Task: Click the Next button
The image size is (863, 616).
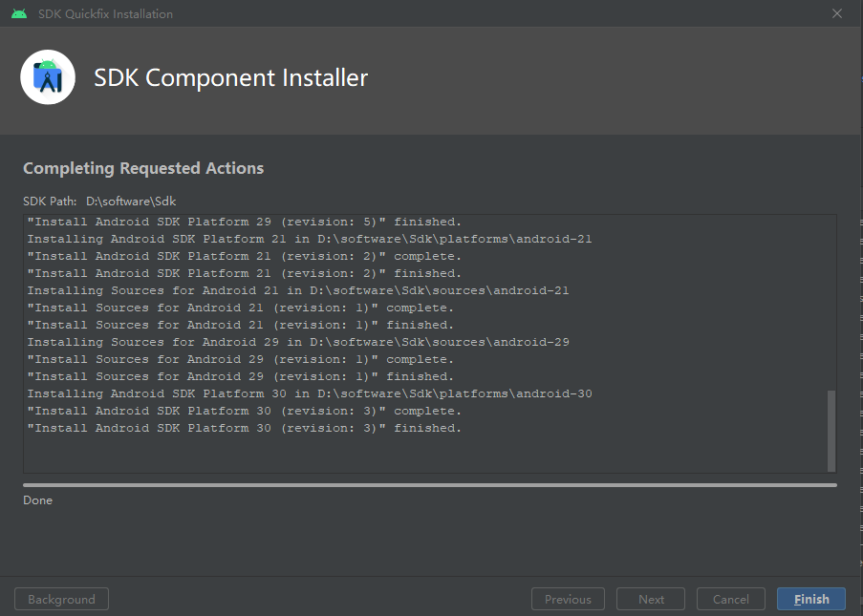Action: pyautogui.click(x=651, y=599)
